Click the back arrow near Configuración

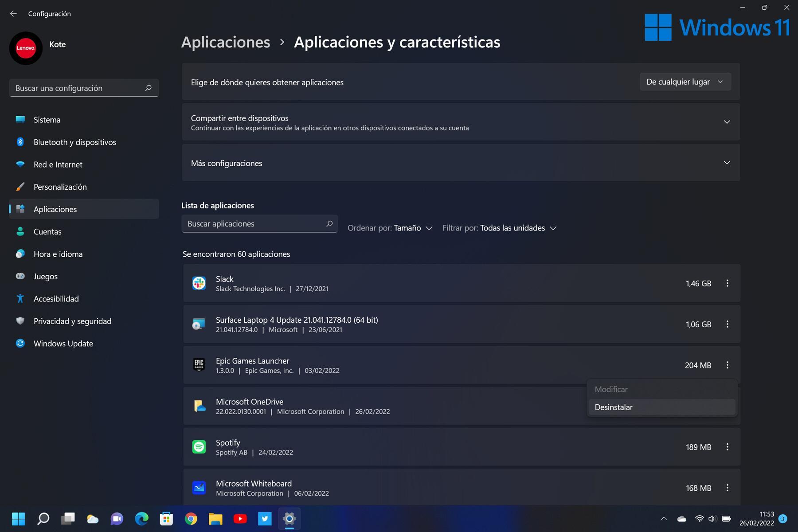(x=13, y=13)
